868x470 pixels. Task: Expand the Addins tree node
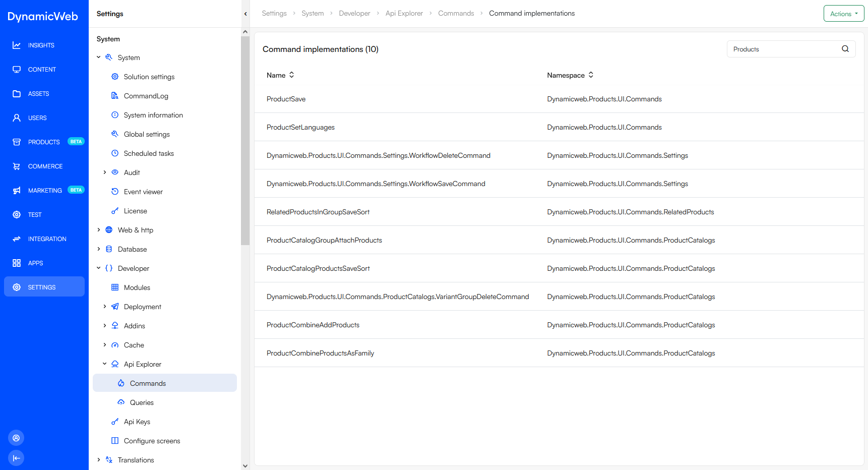tap(105, 326)
